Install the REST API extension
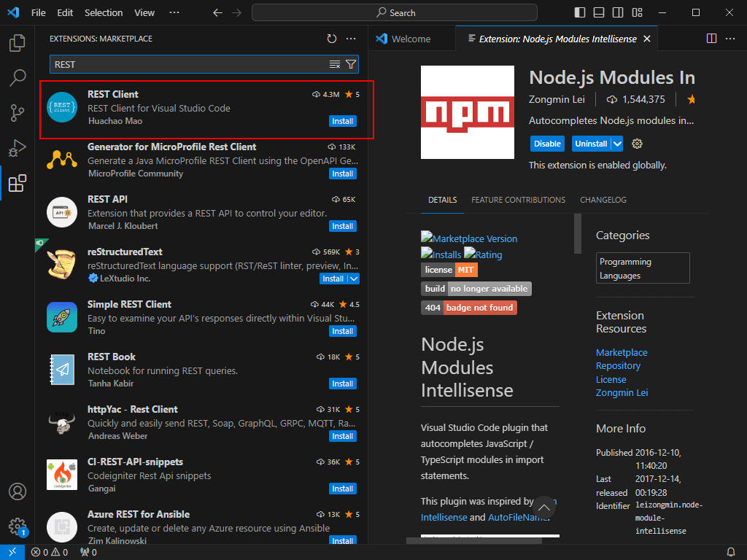 tap(343, 226)
